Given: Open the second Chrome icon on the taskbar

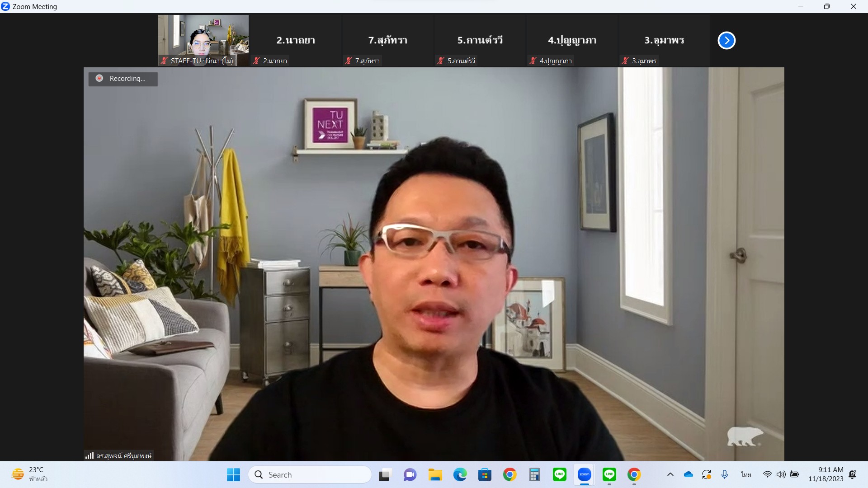Looking at the screenshot, I should coord(634,475).
